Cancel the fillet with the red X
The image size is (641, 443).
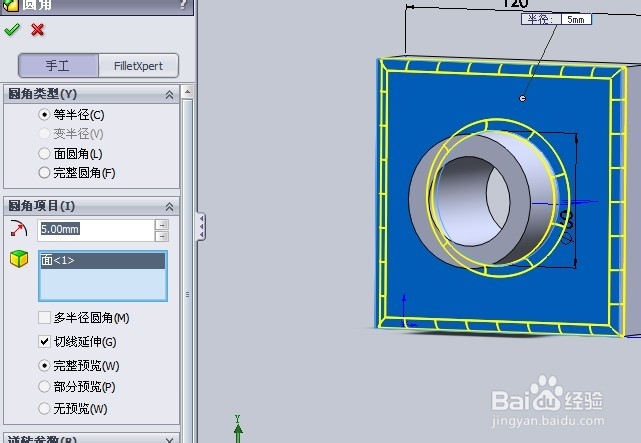point(38,30)
